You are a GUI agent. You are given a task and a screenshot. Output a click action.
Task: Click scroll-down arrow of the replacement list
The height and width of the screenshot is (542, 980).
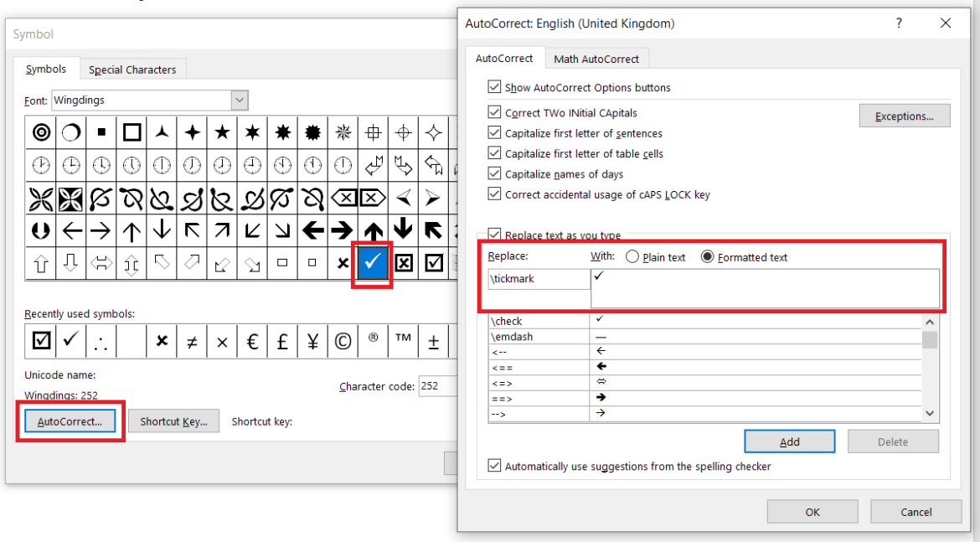(930, 413)
